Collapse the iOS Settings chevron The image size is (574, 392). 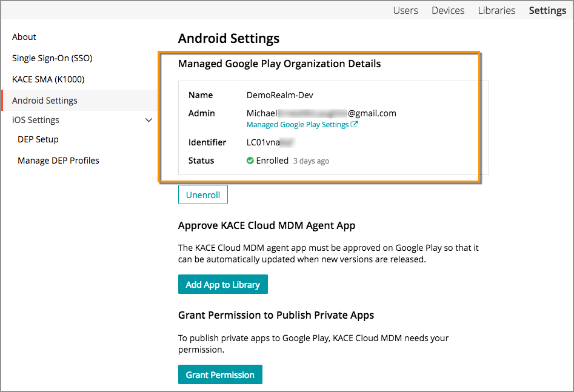[149, 120]
